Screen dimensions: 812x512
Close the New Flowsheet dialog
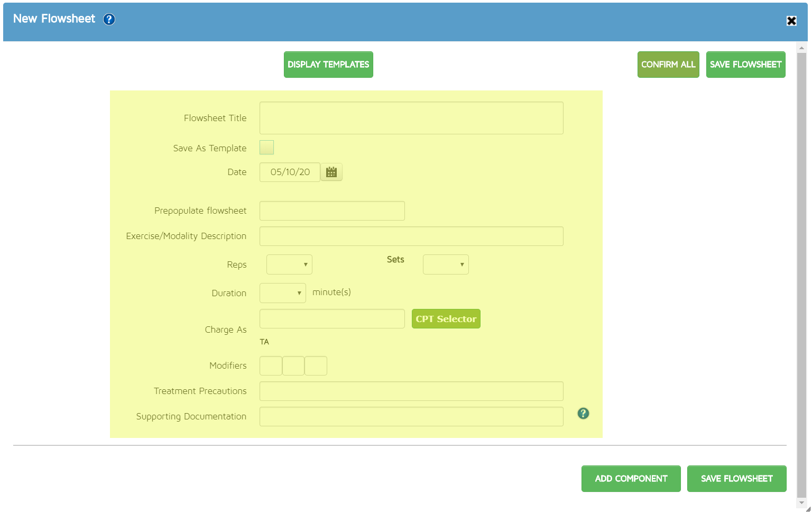pos(791,21)
